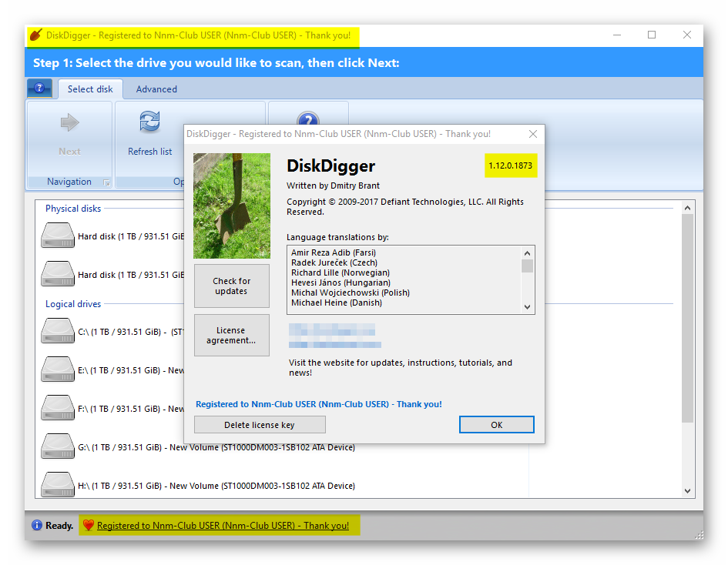Select the G:\ logical drive icon

click(x=58, y=446)
